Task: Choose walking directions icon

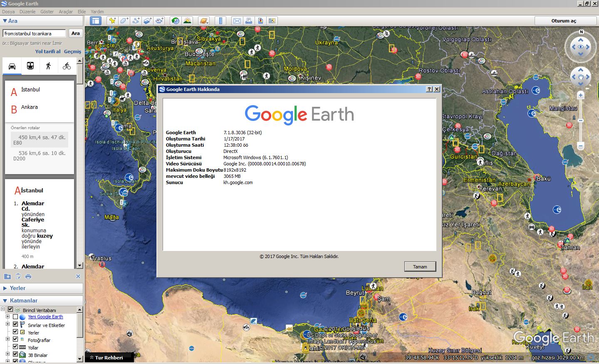Action: click(x=49, y=66)
